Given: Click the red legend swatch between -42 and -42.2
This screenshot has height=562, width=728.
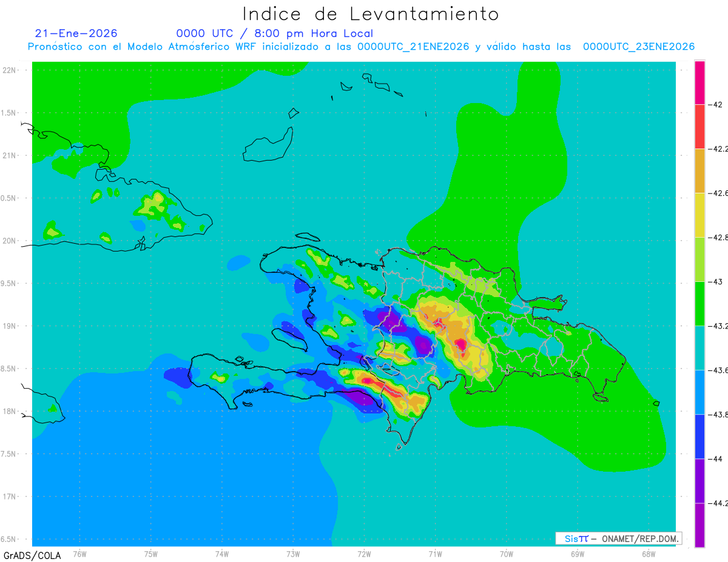Looking at the screenshot, I should 699,127.
